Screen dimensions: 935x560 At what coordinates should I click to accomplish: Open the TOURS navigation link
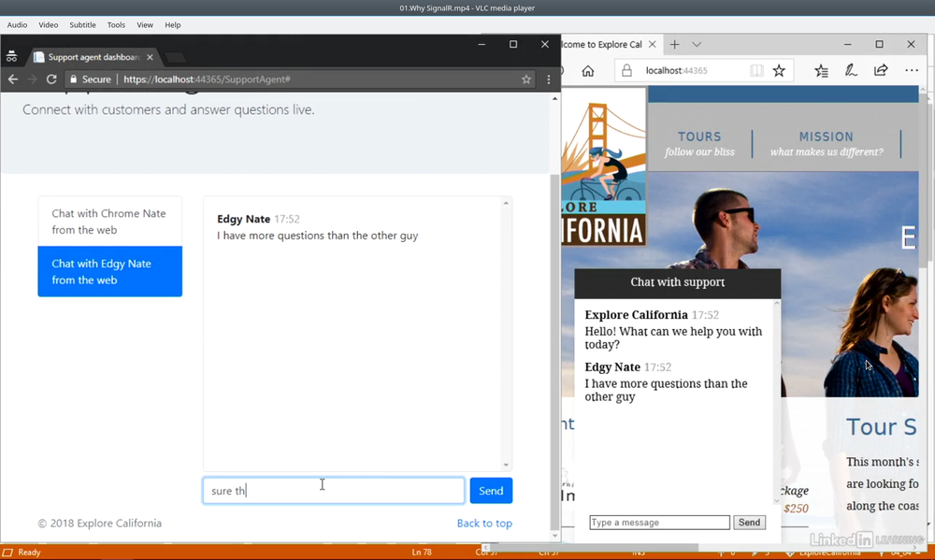click(x=699, y=144)
